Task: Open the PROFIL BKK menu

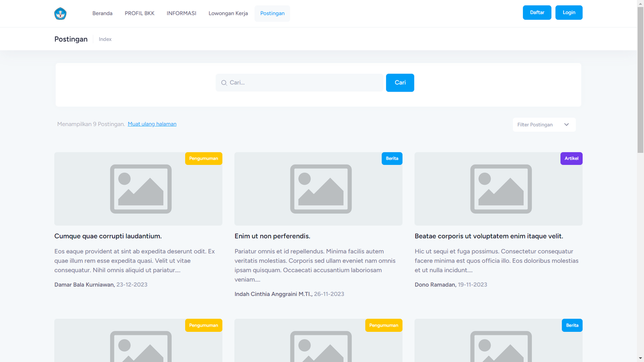Action: [139, 13]
